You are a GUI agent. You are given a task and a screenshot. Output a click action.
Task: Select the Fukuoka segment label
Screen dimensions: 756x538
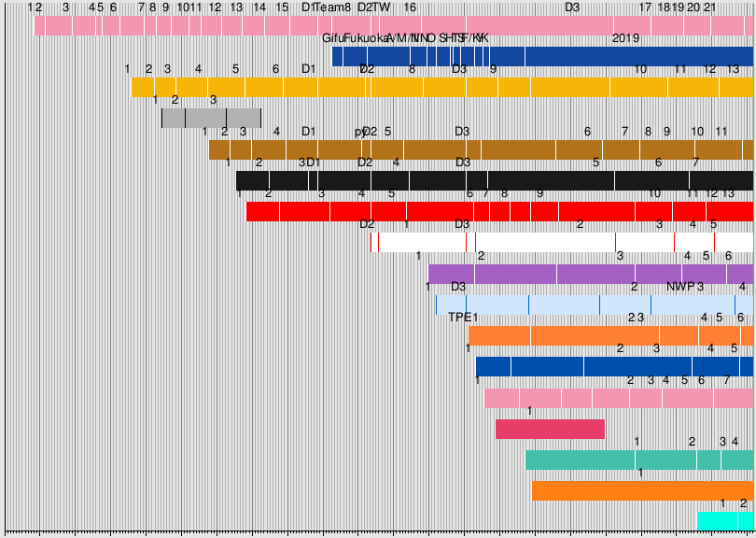364,38
